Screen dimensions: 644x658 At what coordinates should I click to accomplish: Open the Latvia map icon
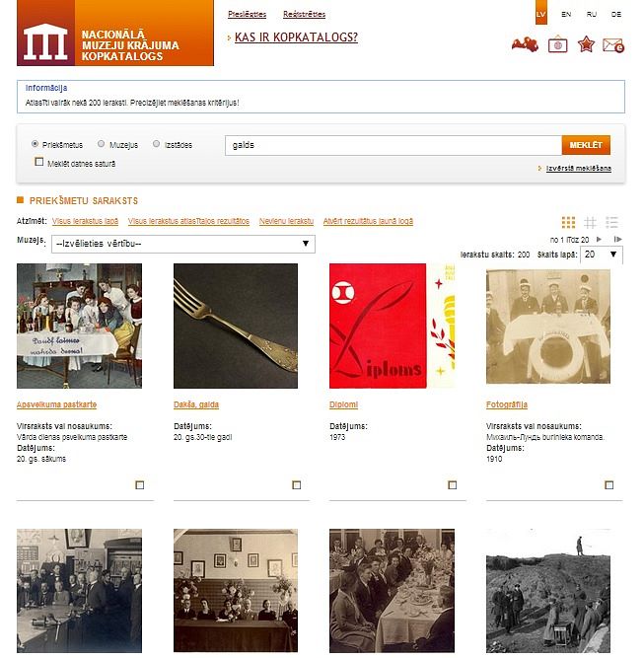click(525, 44)
